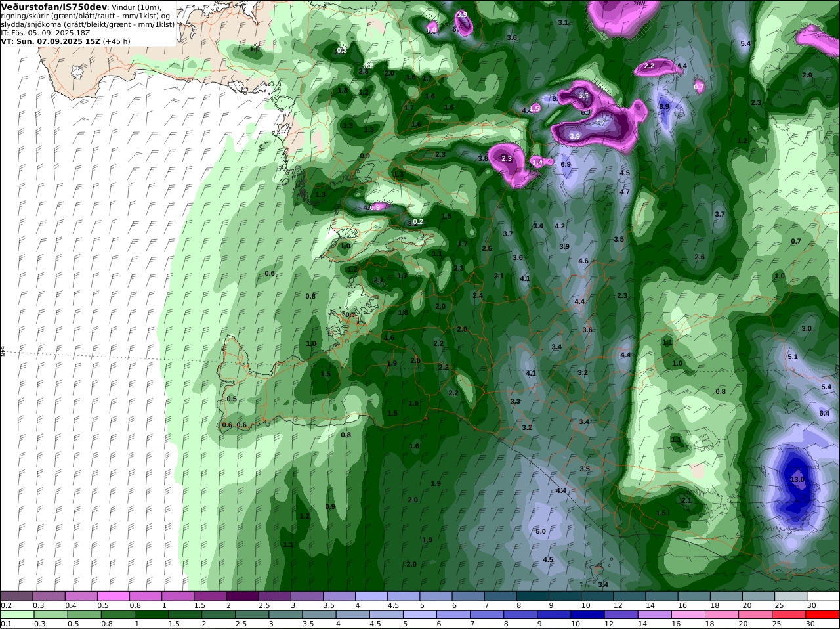Click the 6.9 value label on the map
Image resolution: width=840 pixels, height=629 pixels.
(566, 164)
